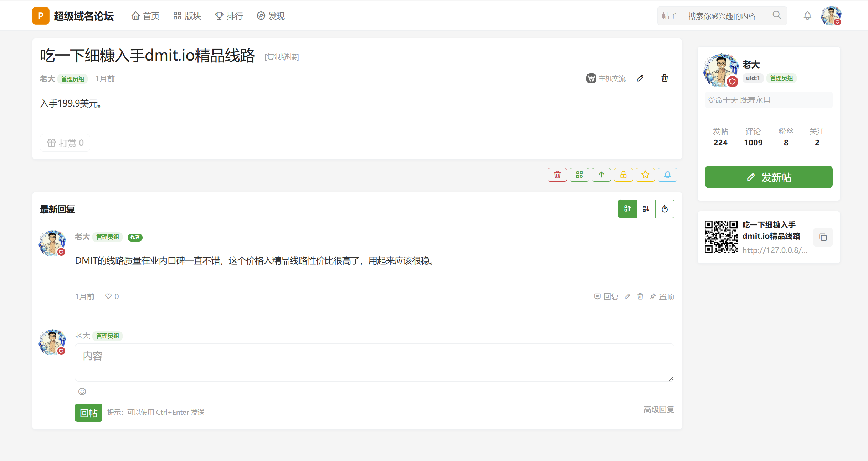Toggle the star featured button

coord(646,175)
